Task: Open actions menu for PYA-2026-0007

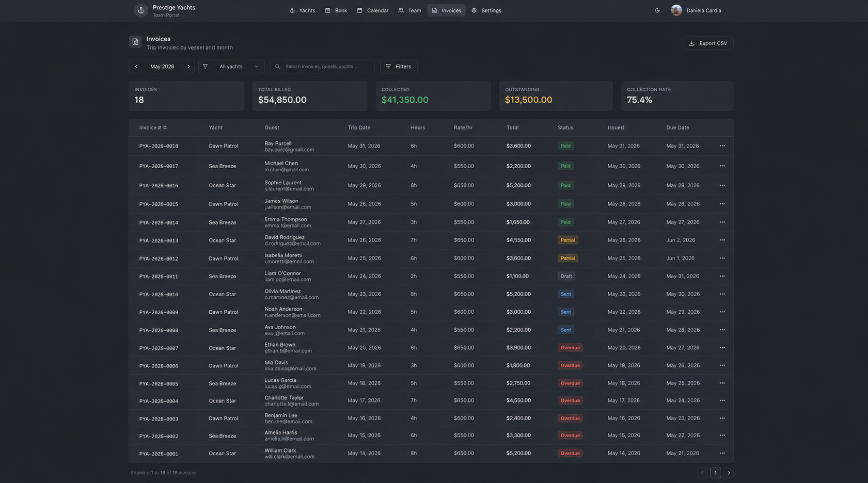Action: 722,348
